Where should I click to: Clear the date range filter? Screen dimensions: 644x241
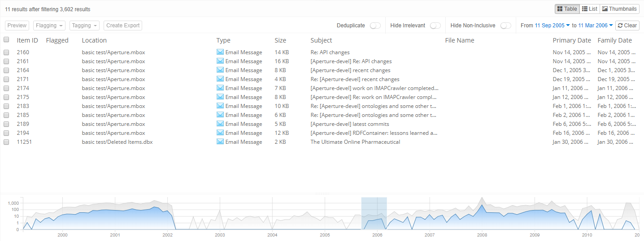coord(627,26)
